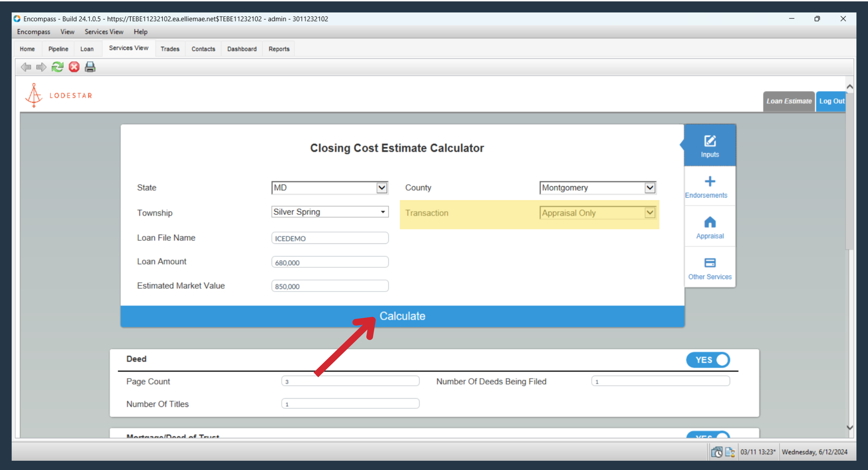868x470 pixels.
Task: Refresh the page with green arrows icon
Action: [57, 67]
